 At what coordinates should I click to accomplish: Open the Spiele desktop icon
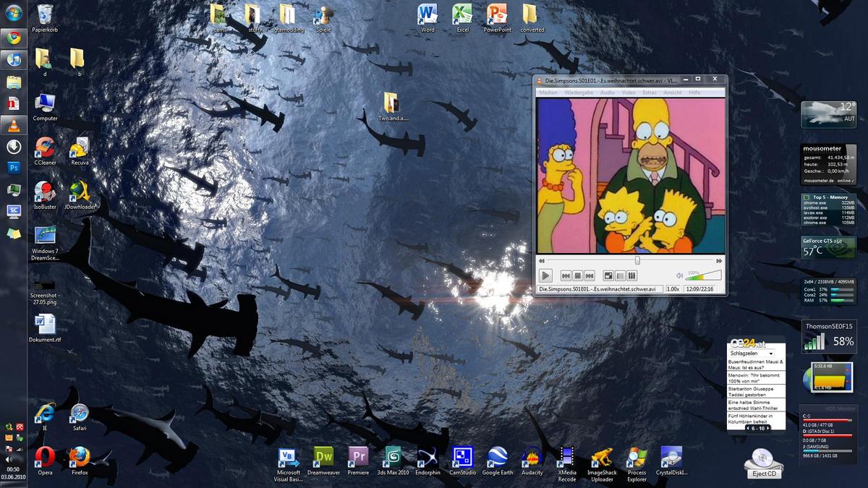pos(323,18)
